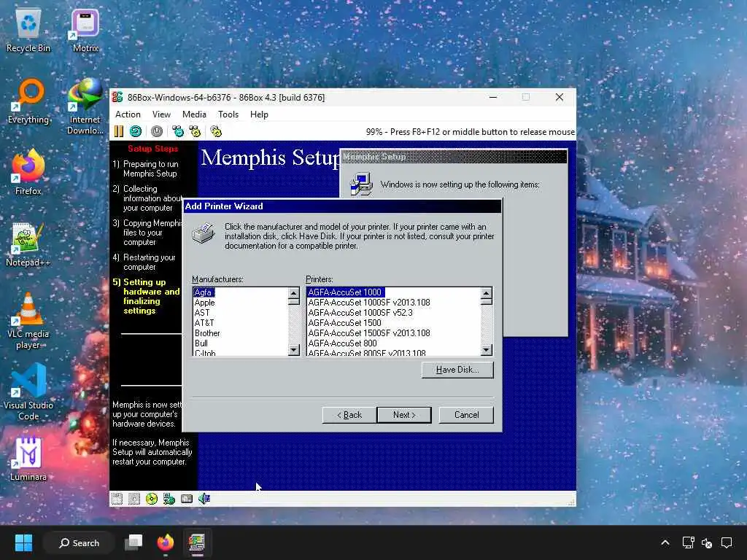Open Task View on the taskbar
The height and width of the screenshot is (560, 747).
tap(133, 542)
